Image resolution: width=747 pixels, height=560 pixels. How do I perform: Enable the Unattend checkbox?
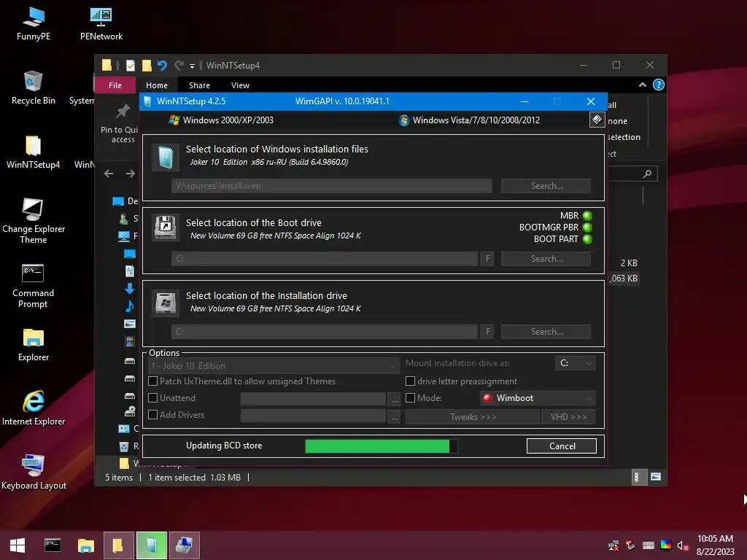point(153,397)
